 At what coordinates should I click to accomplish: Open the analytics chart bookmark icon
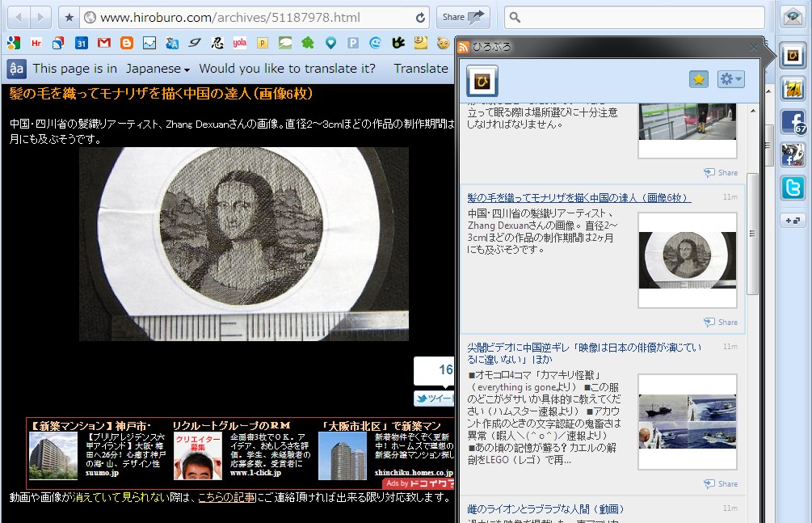pyautogui.click(x=149, y=43)
